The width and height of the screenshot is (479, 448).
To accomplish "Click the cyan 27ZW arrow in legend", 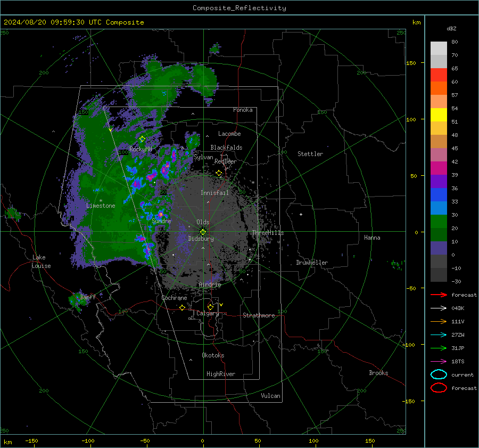I will pyautogui.click(x=439, y=335).
